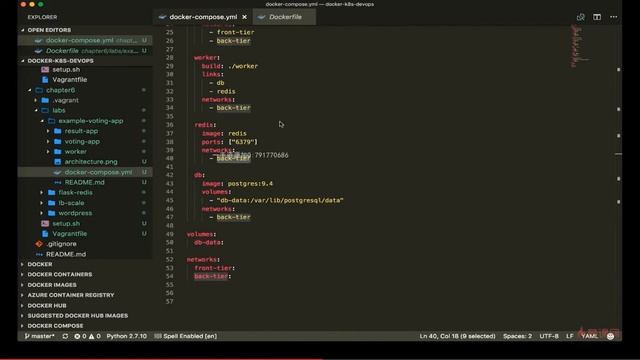This screenshot has height=360, width=640.
Task: Collapse the example-voting-app folder
Action: coord(91,121)
